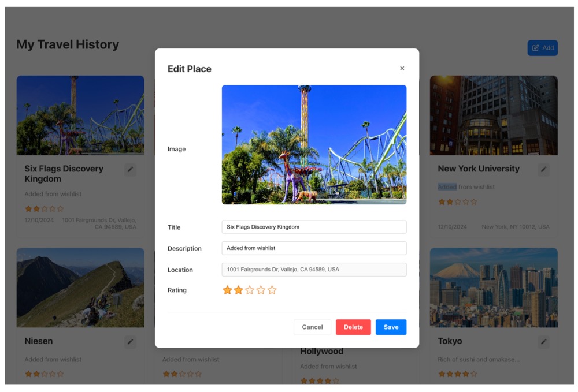The height and width of the screenshot is (392, 578).
Task: Click "Rich of sushi and omakase..." description
Action: point(479,359)
